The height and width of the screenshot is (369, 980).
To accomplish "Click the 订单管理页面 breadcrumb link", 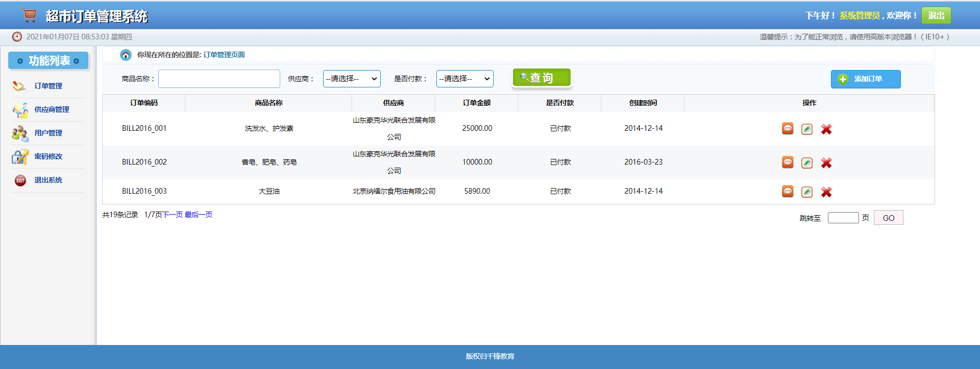I will click(224, 55).
